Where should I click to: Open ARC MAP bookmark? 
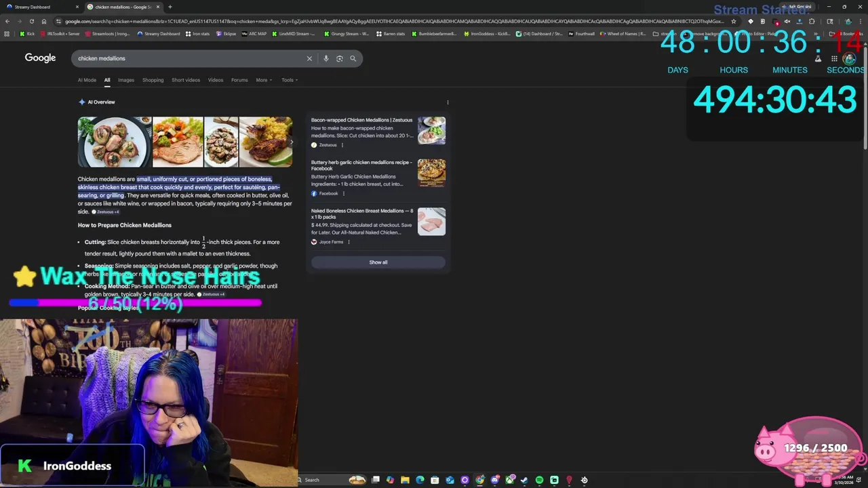pyautogui.click(x=254, y=34)
